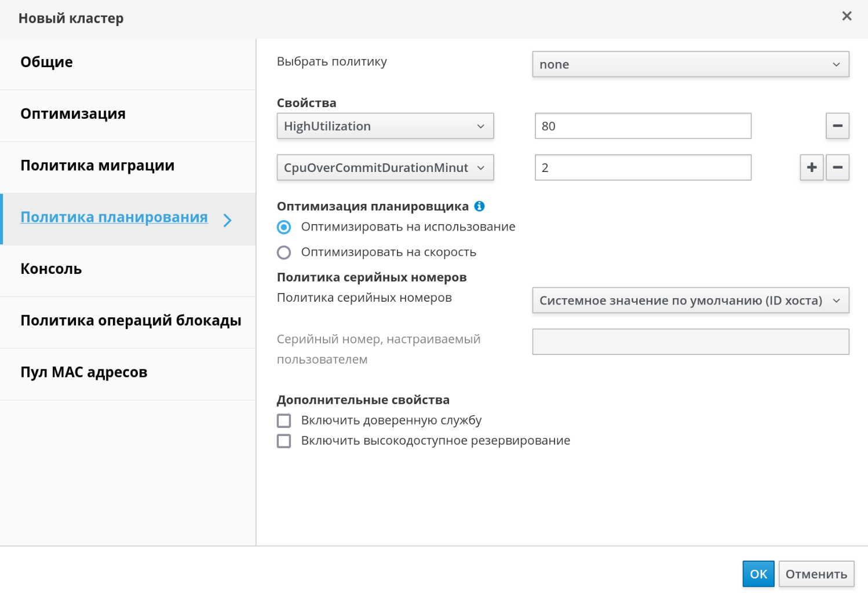Remove the HighUtilization property with minus button

coord(837,126)
